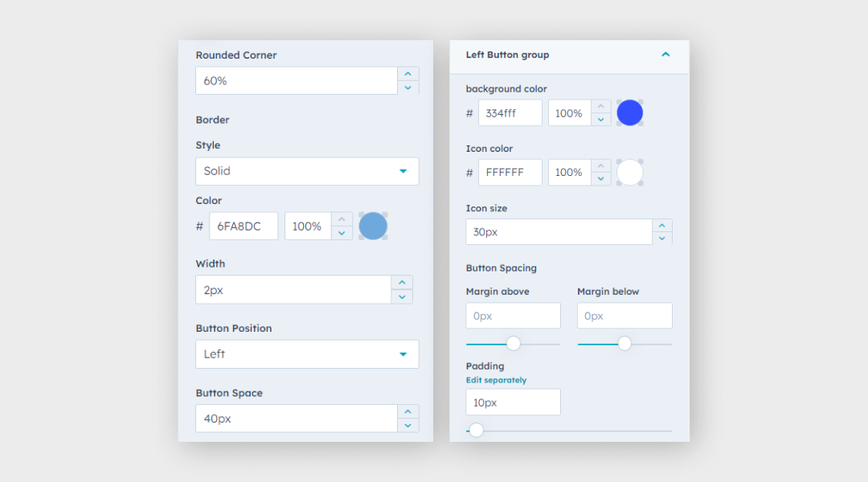Click the blue background color swatch
Screen dimensions: 868x482
(x=630, y=112)
